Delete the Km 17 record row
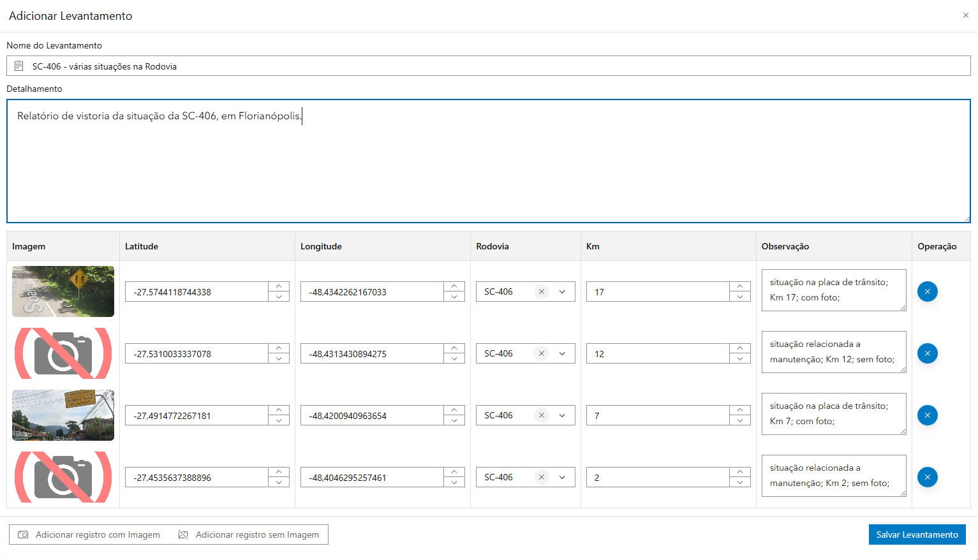 point(927,291)
